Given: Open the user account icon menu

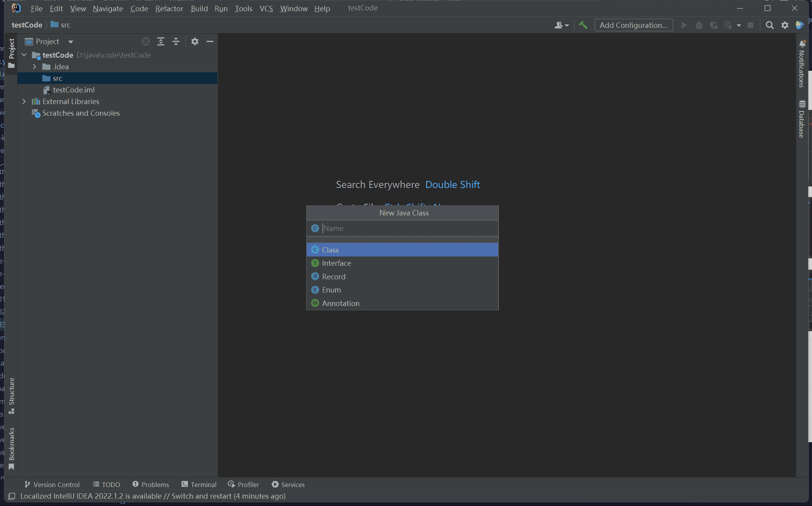Looking at the screenshot, I should point(561,25).
